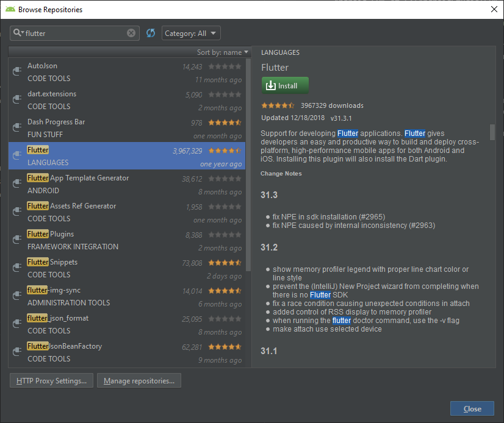Click the plug icon for Flutter Assets Ref Generator
This screenshot has width=504, height=423.
pos(16,211)
